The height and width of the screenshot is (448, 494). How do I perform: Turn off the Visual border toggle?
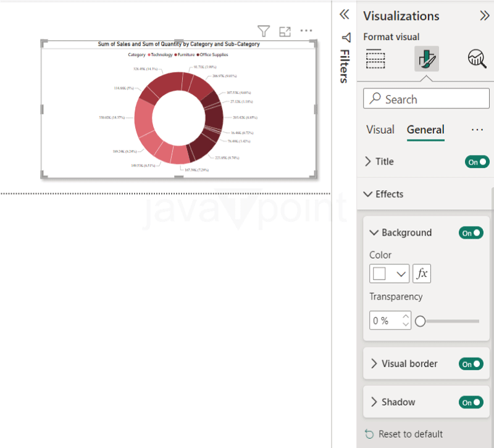[x=471, y=364]
